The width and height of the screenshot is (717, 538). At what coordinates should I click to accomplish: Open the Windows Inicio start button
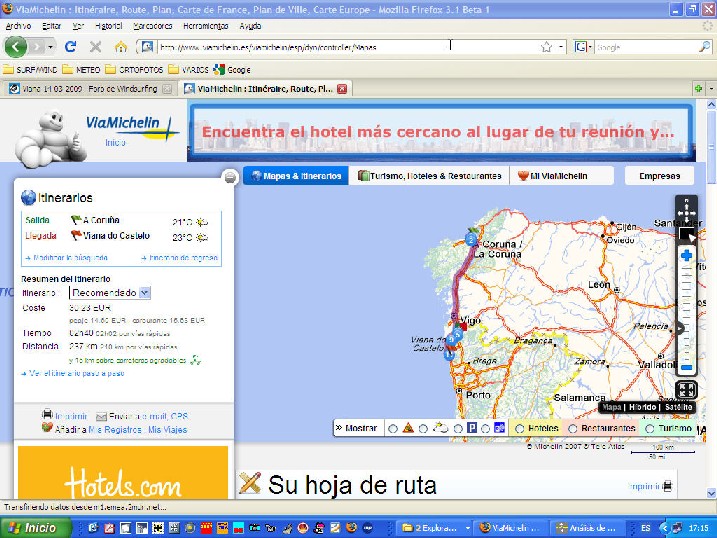point(36,528)
